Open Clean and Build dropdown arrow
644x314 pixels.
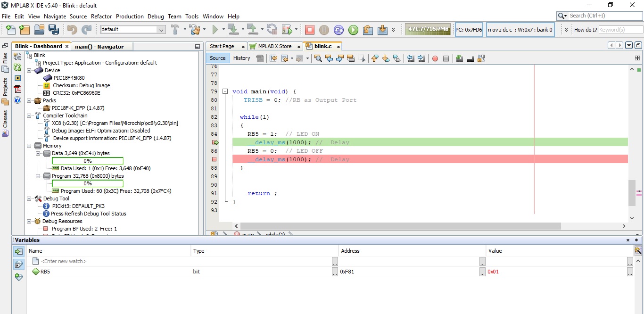tap(204, 30)
